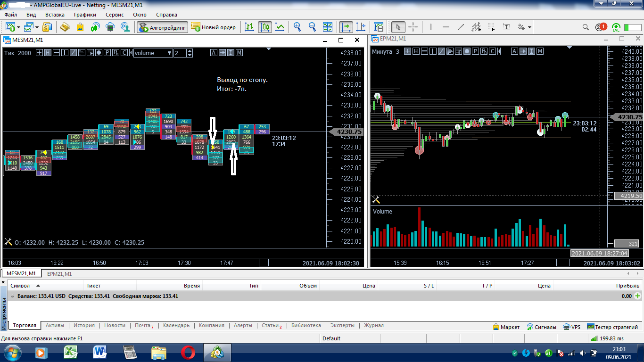This screenshot has width=644, height=362.
Task: Click the green plus button in balance row
Action: click(638, 296)
